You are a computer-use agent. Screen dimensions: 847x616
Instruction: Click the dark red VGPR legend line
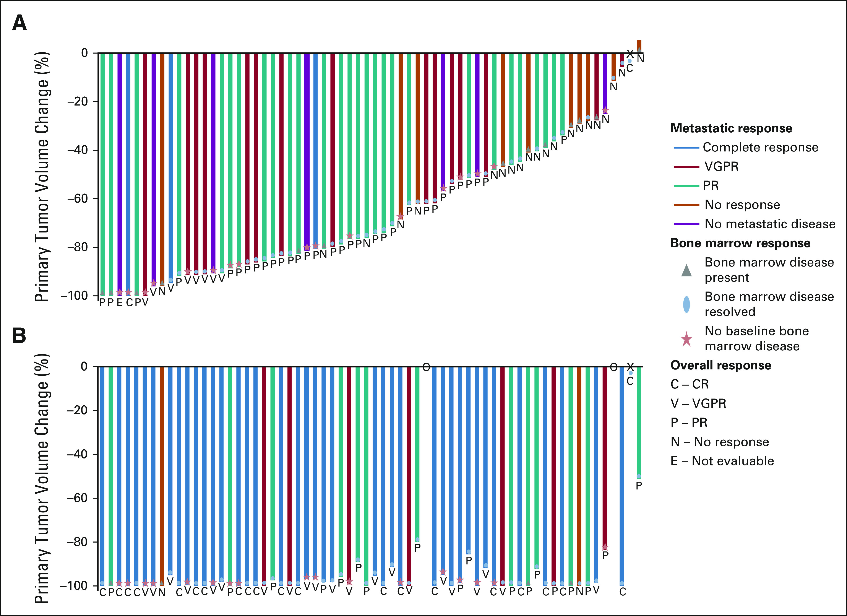pyautogui.click(x=686, y=167)
